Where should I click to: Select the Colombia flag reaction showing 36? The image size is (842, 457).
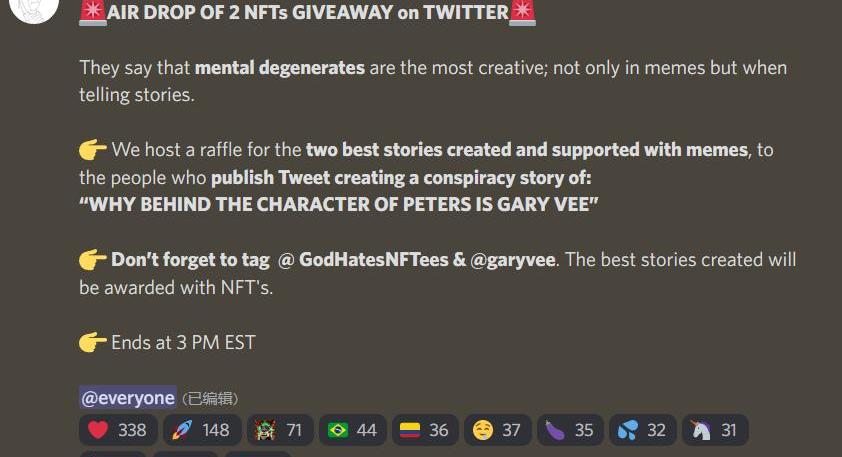pyautogui.click(x=425, y=430)
